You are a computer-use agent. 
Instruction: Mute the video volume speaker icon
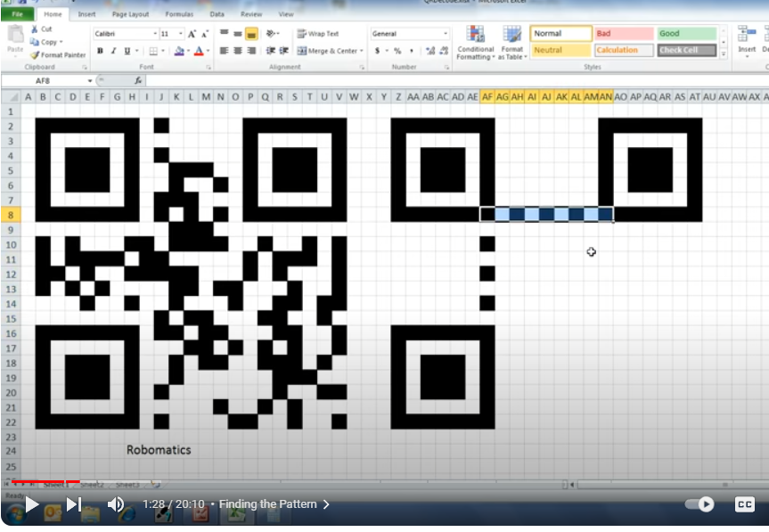click(116, 504)
